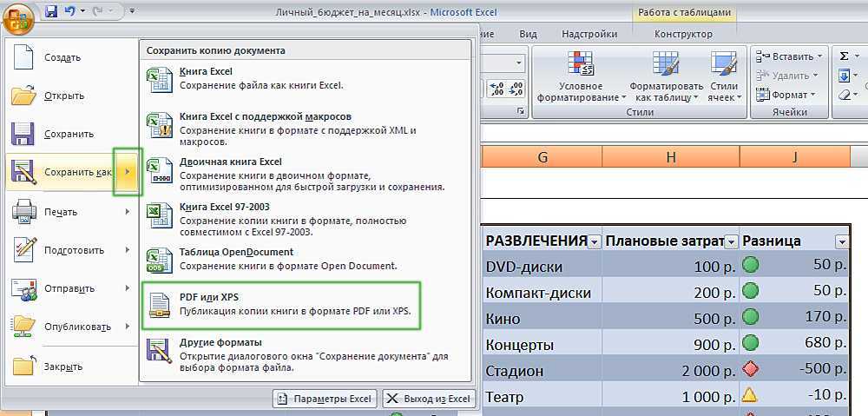Open the Плановые затраты filter dropdown

[x=731, y=242]
